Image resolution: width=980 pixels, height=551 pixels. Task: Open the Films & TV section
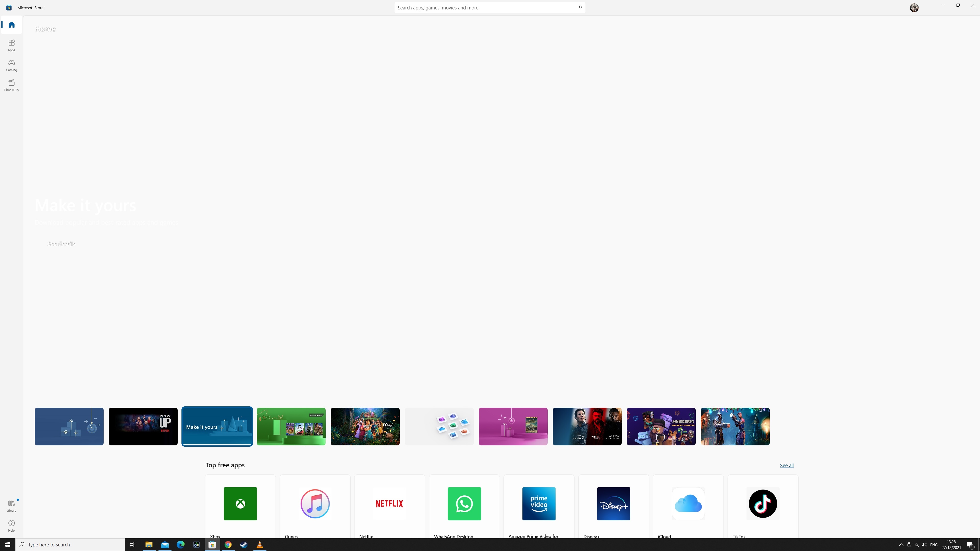[x=11, y=85]
